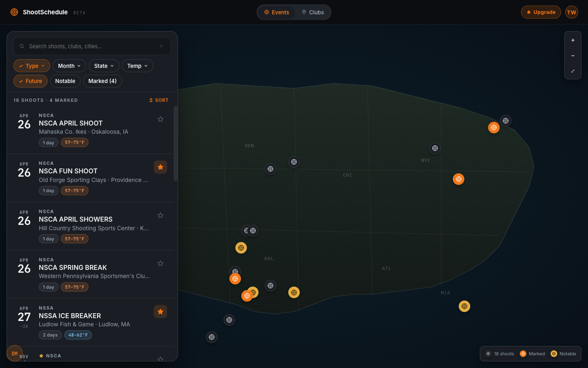Click the Upgrade button
Image resolution: width=588 pixels, height=368 pixels.
pos(541,12)
